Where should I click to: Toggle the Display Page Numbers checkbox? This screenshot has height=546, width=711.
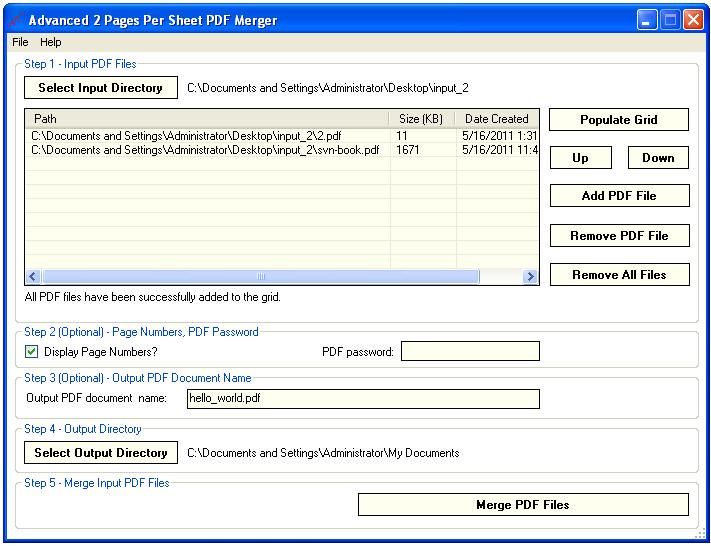pos(32,352)
